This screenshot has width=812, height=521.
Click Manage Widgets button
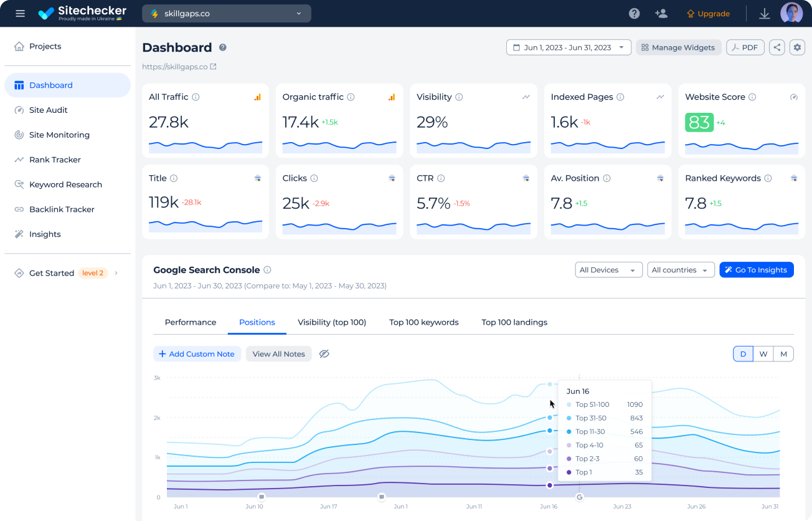[x=679, y=47]
